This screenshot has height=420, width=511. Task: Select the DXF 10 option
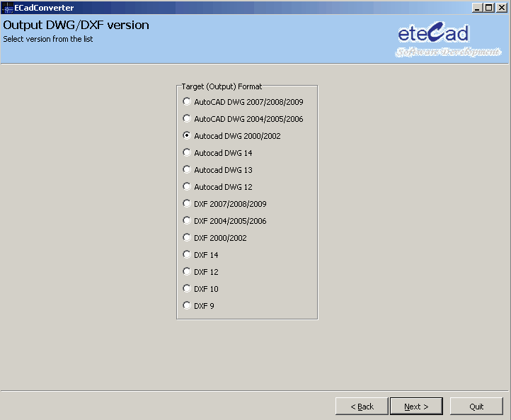pyautogui.click(x=187, y=289)
